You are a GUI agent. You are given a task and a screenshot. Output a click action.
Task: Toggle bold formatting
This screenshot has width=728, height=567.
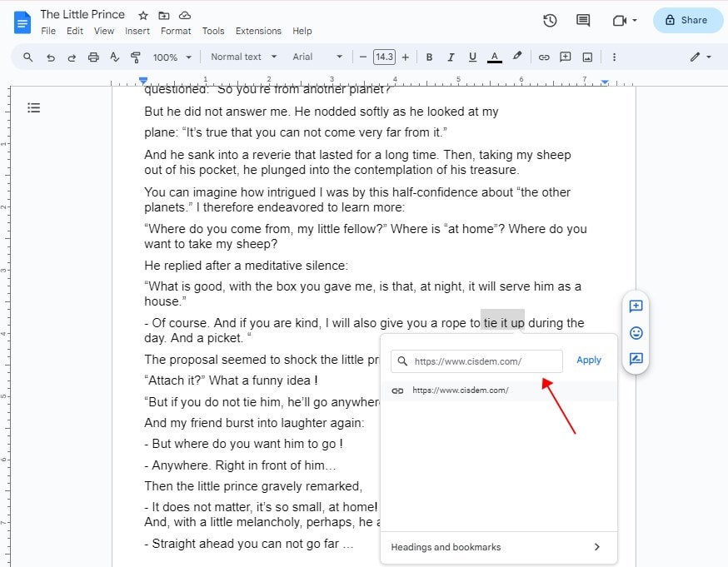429,57
